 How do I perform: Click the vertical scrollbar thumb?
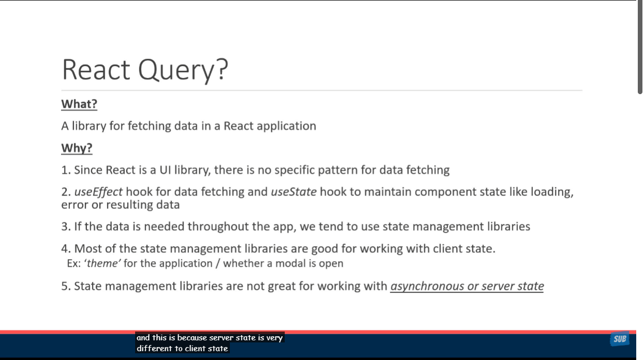click(x=640, y=47)
